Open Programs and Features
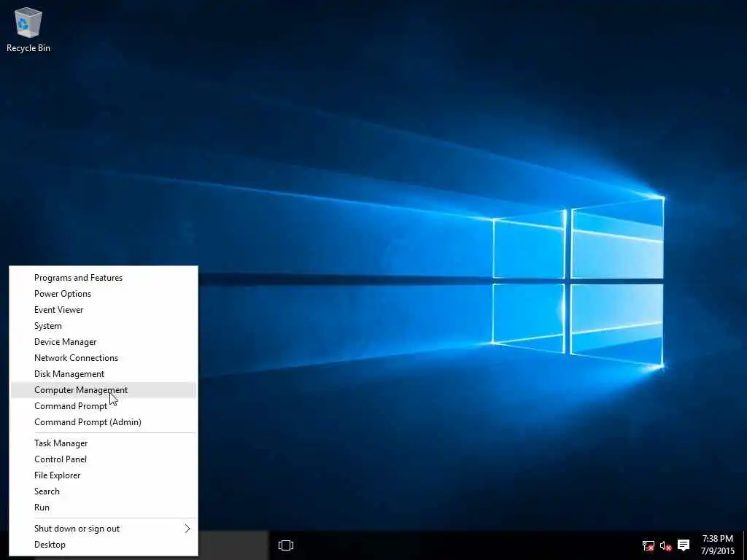 tap(104, 278)
